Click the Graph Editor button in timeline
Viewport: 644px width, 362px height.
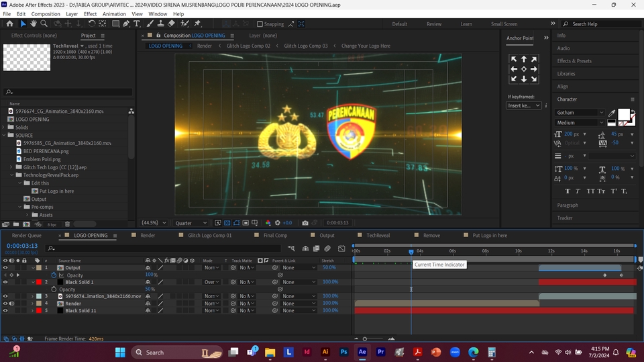341,248
